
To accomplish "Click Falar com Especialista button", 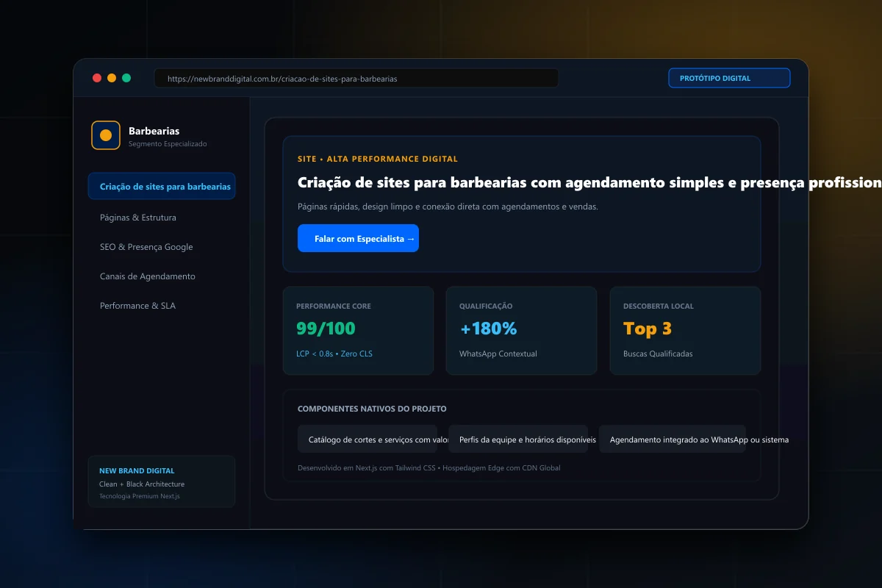I will pos(358,238).
